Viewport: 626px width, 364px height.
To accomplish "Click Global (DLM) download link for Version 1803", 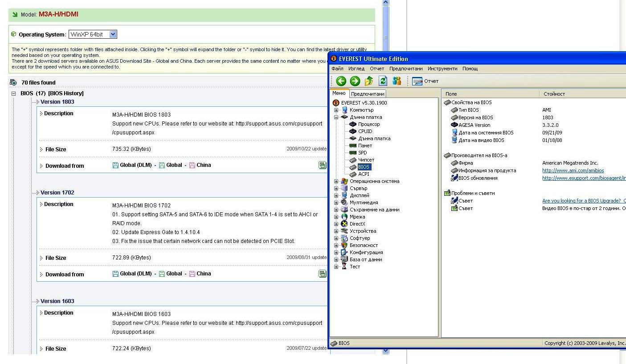I will [135, 165].
